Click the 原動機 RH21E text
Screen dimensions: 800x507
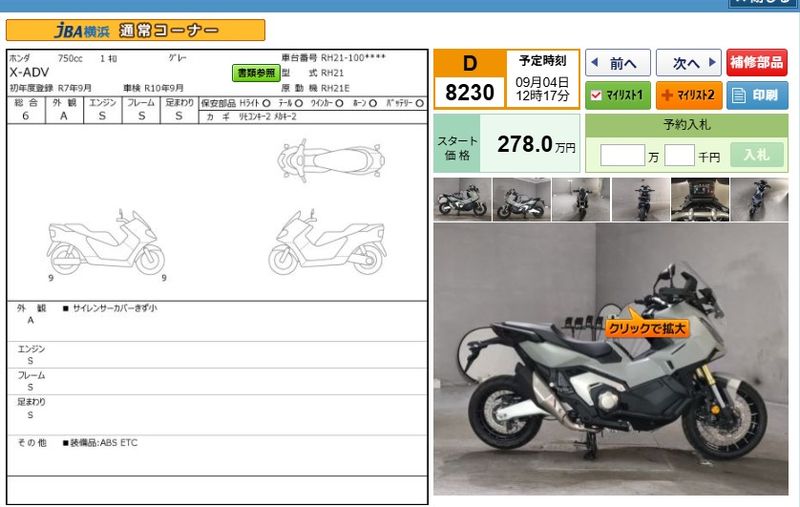click(x=315, y=88)
